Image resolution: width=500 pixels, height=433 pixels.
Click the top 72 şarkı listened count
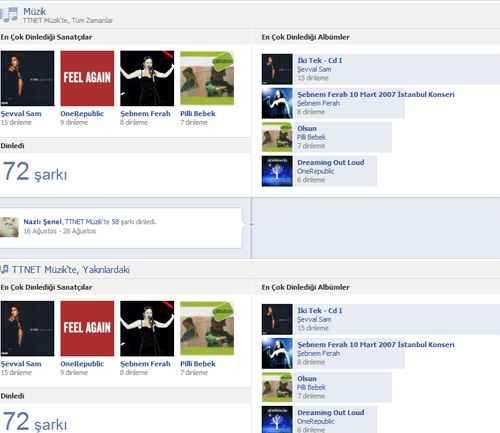tap(35, 172)
